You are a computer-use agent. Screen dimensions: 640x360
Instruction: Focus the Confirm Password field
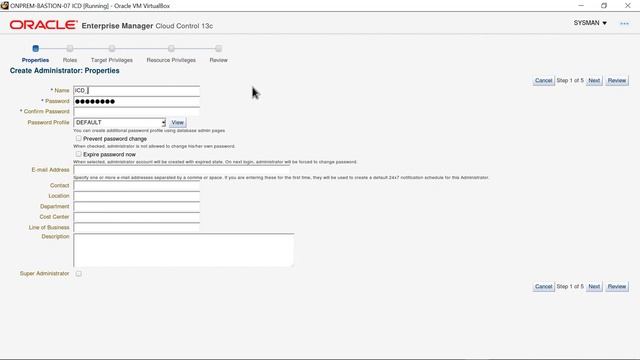click(137, 111)
